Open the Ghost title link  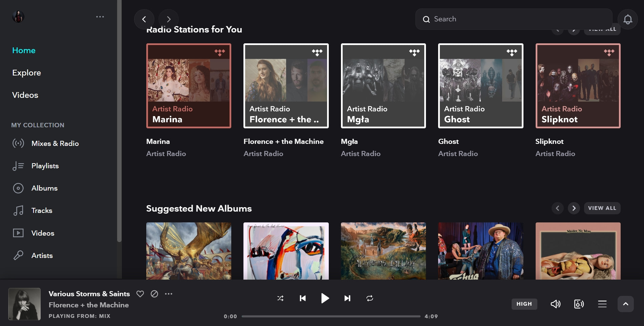pyautogui.click(x=448, y=142)
